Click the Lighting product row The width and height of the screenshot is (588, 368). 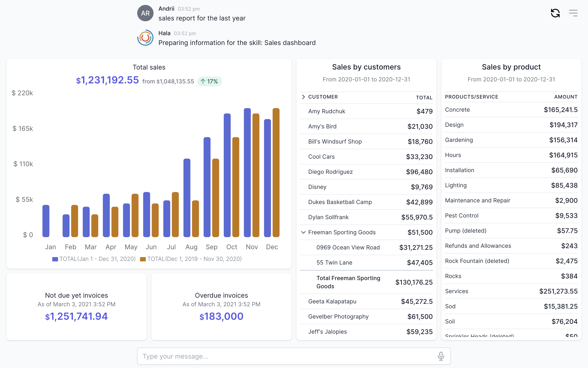point(511,185)
